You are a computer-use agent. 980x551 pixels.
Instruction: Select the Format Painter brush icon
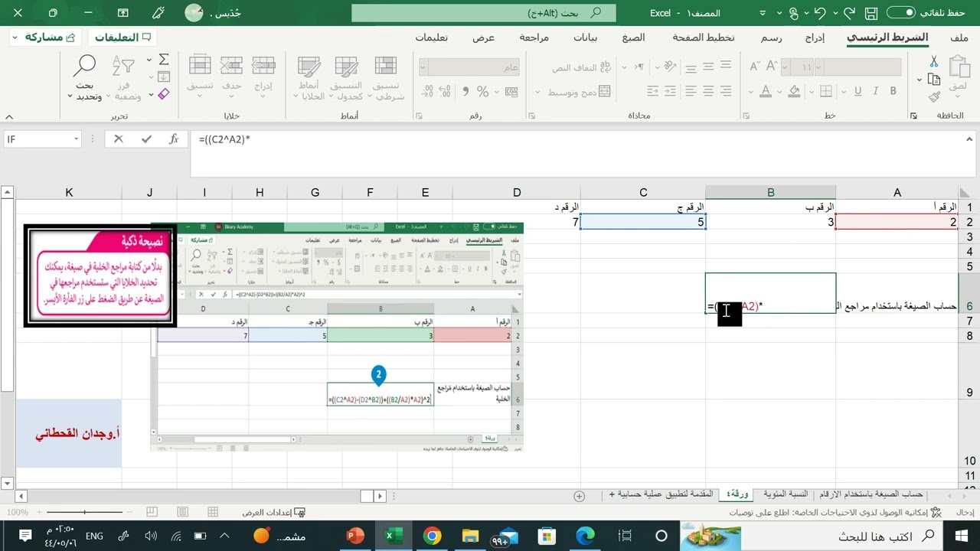point(934,97)
